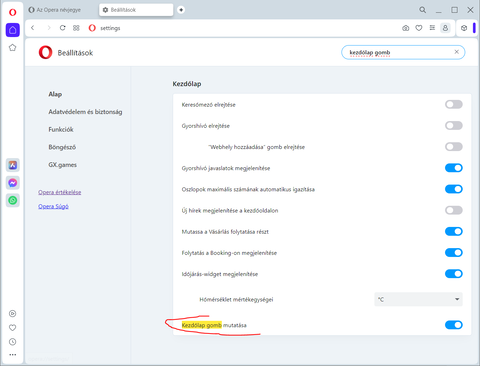This screenshot has height=366, width=480.
Task: Open the Aria AI sidebar icon
Action: 13,165
